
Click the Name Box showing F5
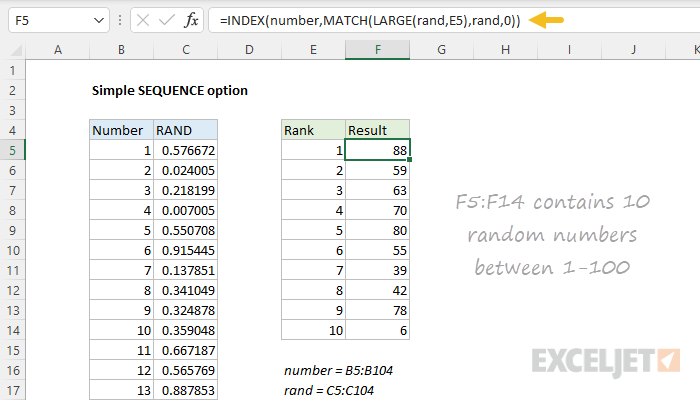[58, 21]
